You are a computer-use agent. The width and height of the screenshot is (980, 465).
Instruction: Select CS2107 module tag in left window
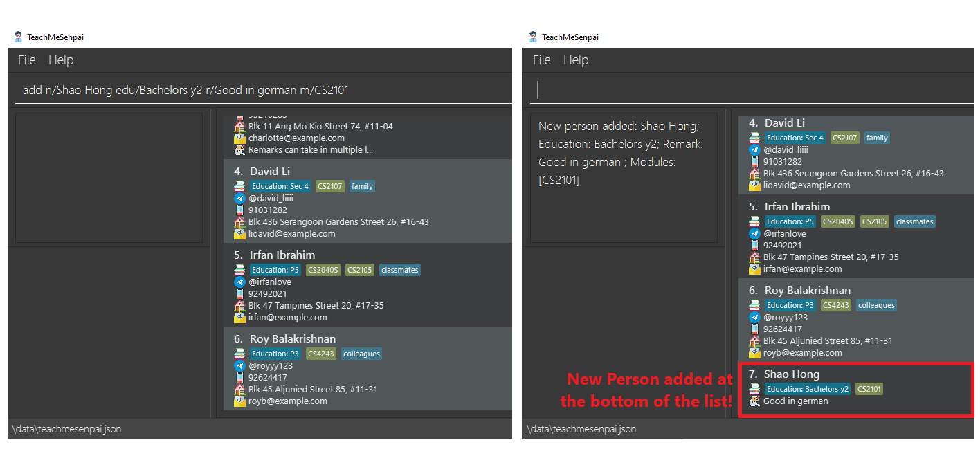click(330, 186)
